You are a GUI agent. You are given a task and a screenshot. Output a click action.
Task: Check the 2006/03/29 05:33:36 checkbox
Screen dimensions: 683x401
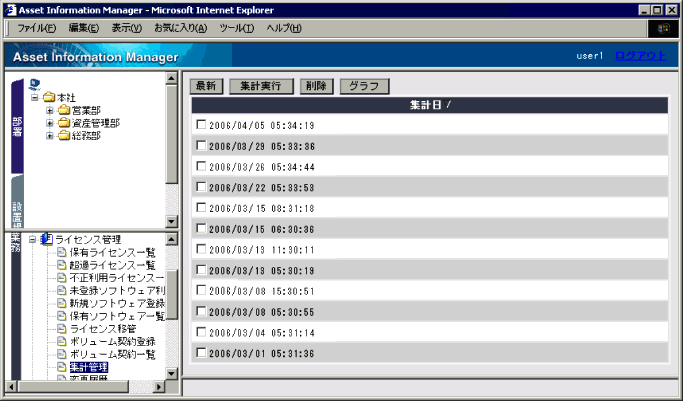coord(201,145)
